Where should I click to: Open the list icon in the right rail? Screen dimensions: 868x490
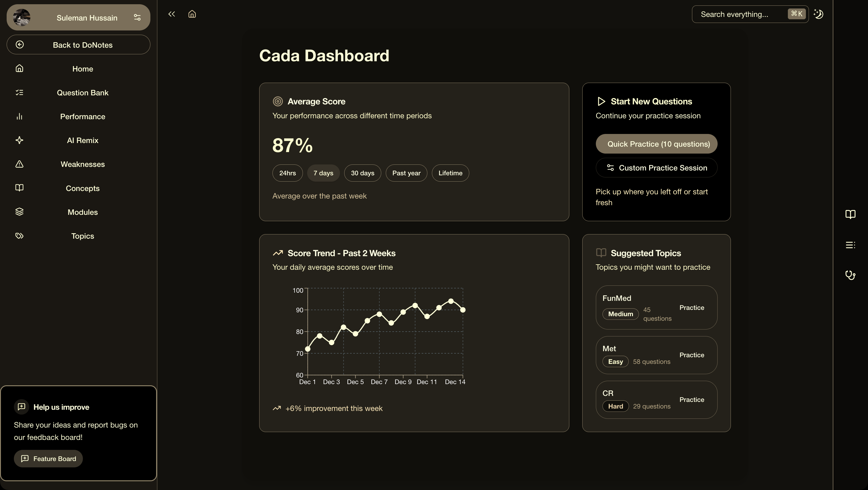click(850, 245)
